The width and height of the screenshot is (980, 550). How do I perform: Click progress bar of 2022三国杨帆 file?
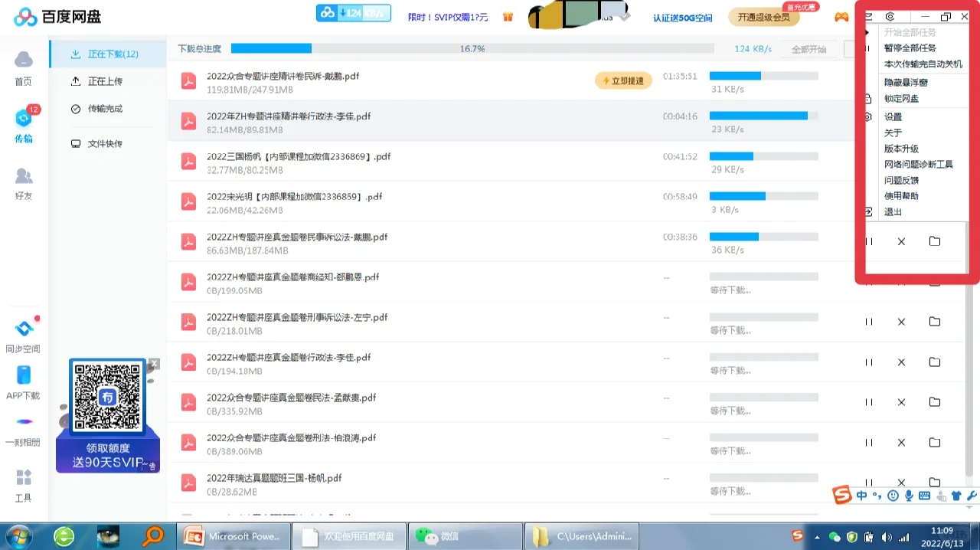763,156
